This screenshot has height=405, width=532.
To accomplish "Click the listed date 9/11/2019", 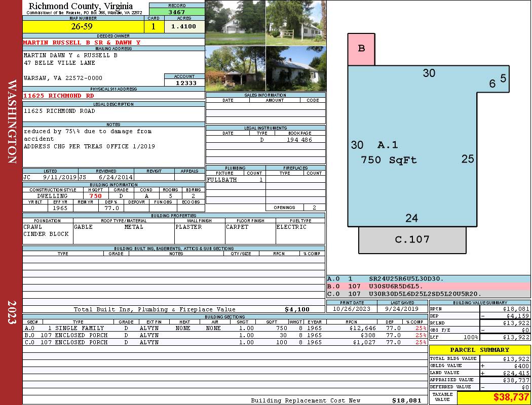I will pyautogui.click(x=60, y=177).
